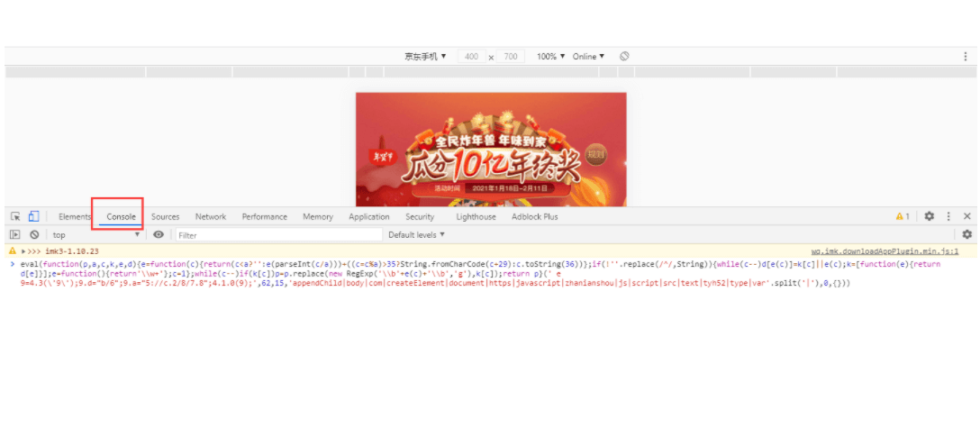Open the 100% zoom dropdown

tap(550, 56)
